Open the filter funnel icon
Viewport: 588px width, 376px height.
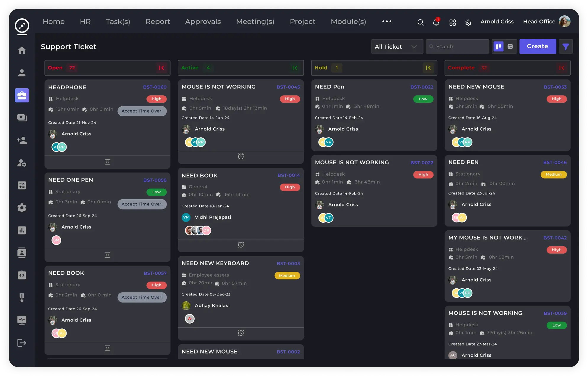566,46
